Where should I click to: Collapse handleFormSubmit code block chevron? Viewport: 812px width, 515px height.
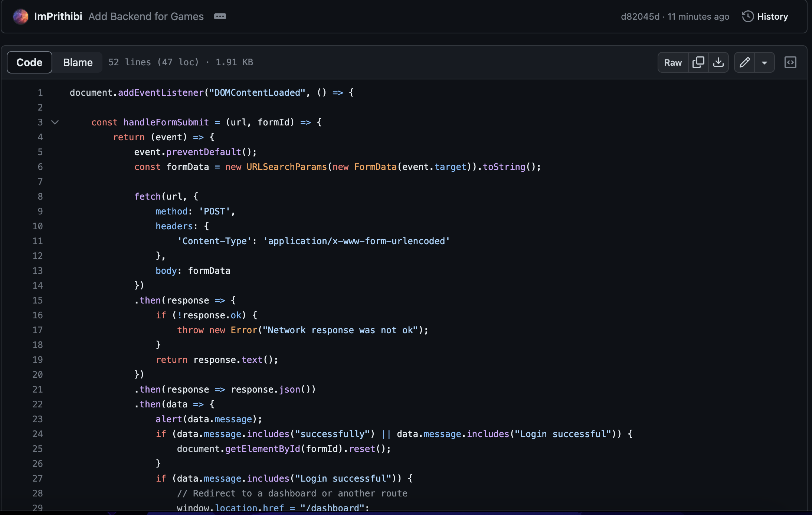click(x=55, y=122)
